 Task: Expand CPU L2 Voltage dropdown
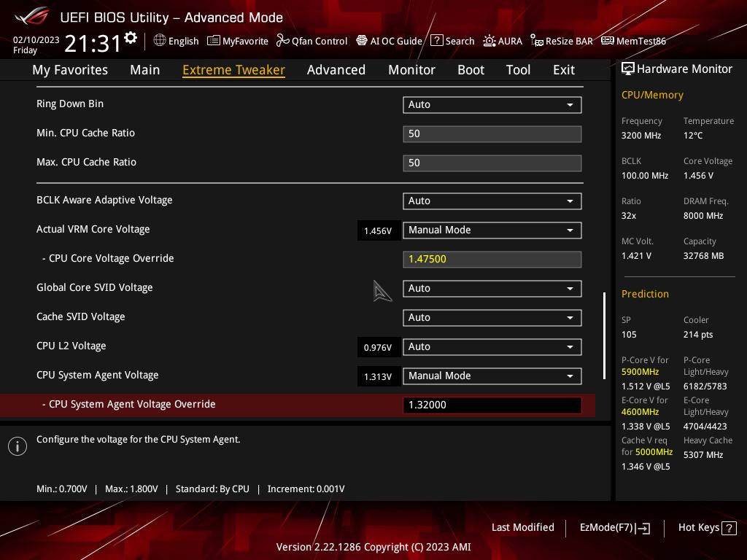tap(492, 346)
